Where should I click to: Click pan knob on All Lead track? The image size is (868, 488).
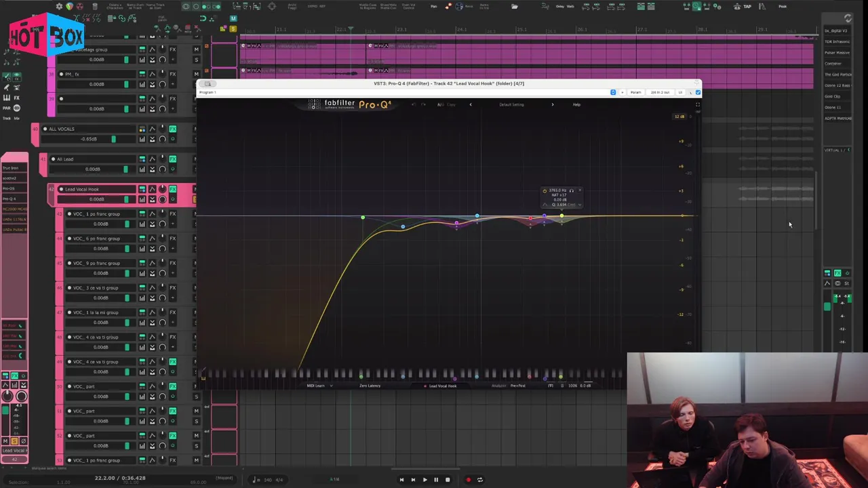point(163,159)
